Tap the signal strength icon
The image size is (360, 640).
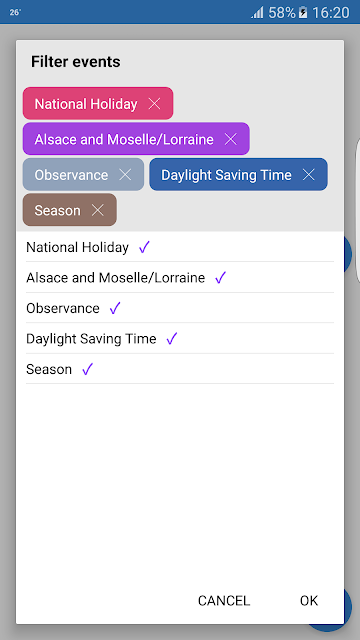point(258,12)
